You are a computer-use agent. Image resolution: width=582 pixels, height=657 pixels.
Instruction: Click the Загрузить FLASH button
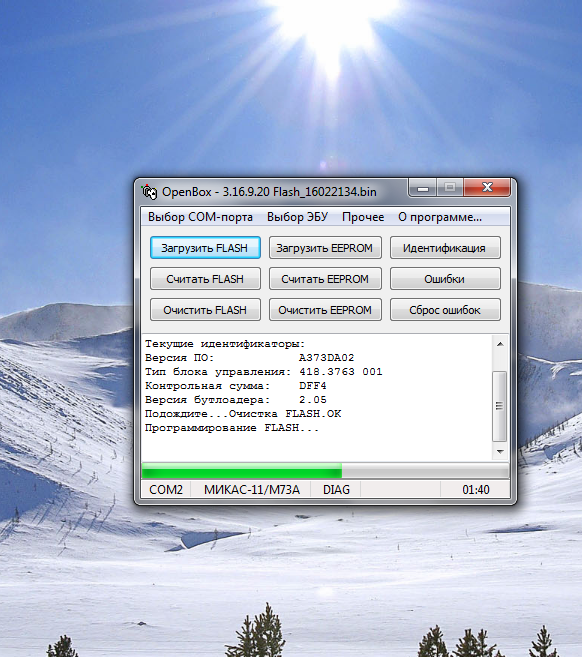205,248
